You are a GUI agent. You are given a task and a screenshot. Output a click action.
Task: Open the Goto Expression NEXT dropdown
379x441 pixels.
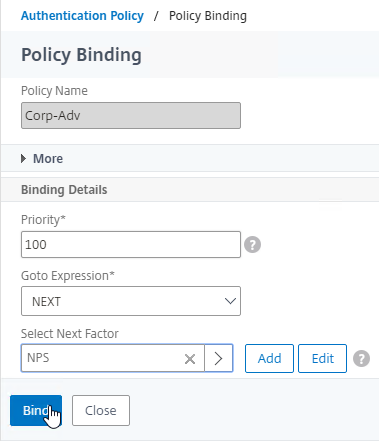[131, 301]
